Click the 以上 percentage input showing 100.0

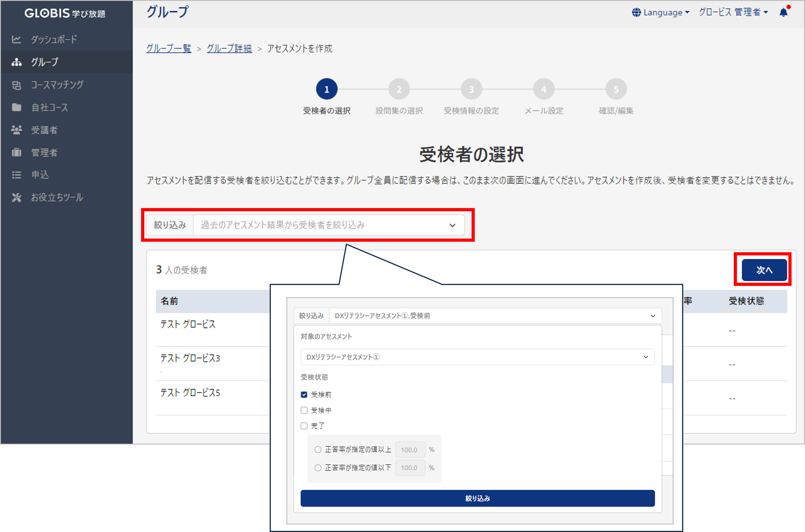410,450
